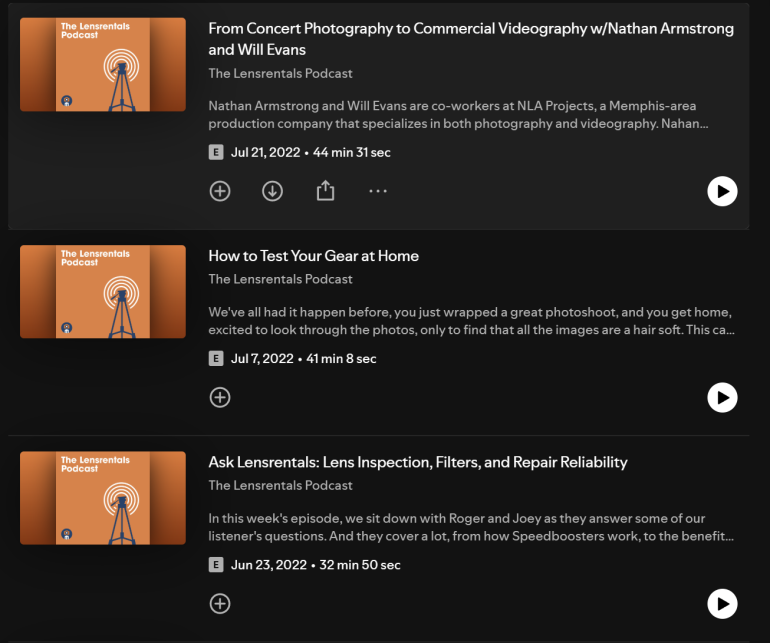This screenshot has height=643, width=770.
Task: Download the Concert Photography episode
Action: [273, 191]
